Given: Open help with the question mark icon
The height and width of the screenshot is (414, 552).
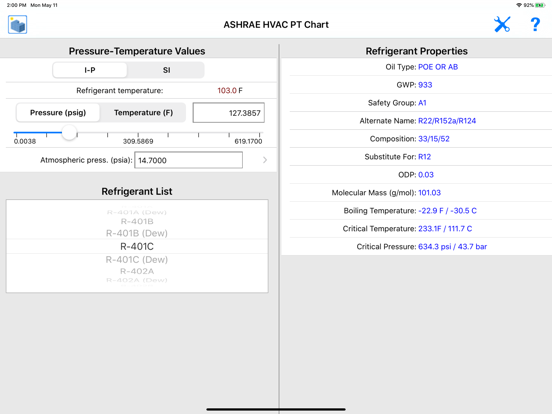Looking at the screenshot, I should (535, 24).
